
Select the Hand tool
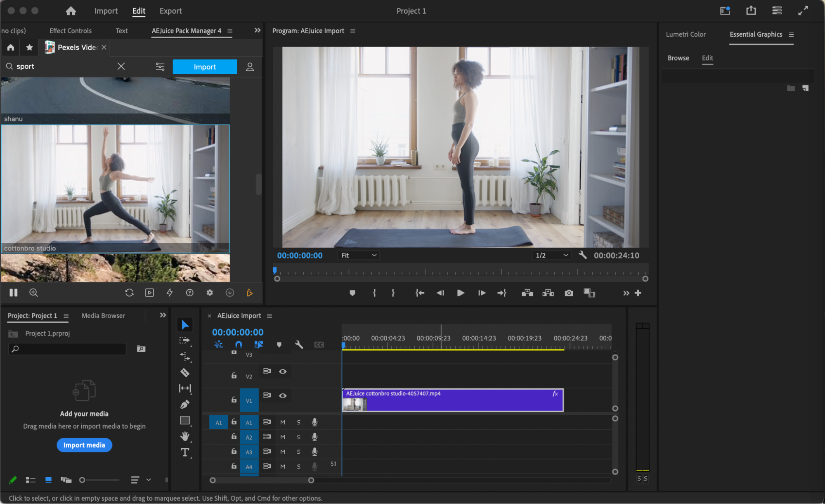tap(185, 436)
